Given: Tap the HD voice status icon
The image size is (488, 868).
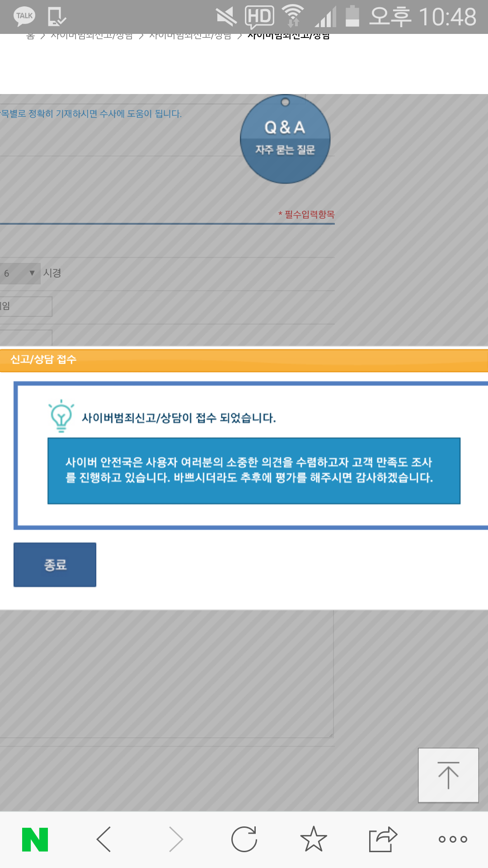Looking at the screenshot, I should (259, 17).
